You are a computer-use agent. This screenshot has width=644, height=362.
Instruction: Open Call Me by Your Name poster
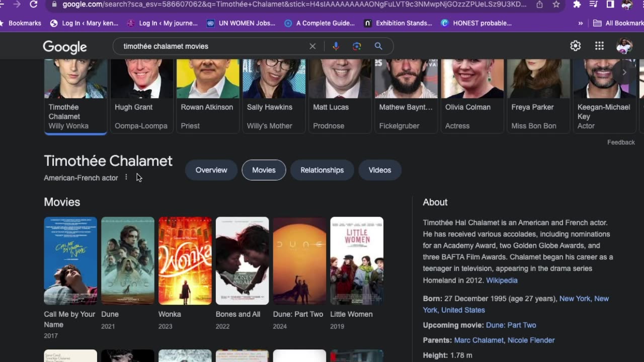click(70, 261)
